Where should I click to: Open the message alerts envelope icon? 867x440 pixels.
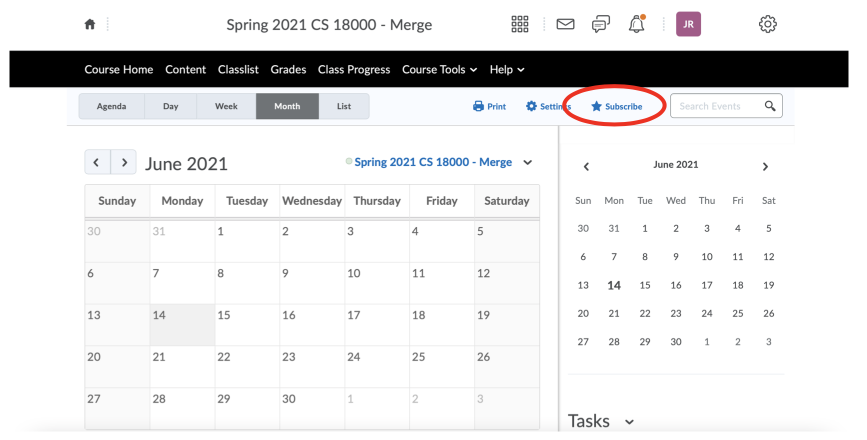[x=565, y=24]
